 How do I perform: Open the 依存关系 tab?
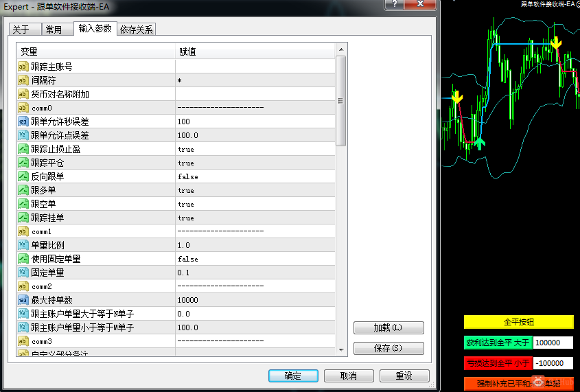(137, 30)
